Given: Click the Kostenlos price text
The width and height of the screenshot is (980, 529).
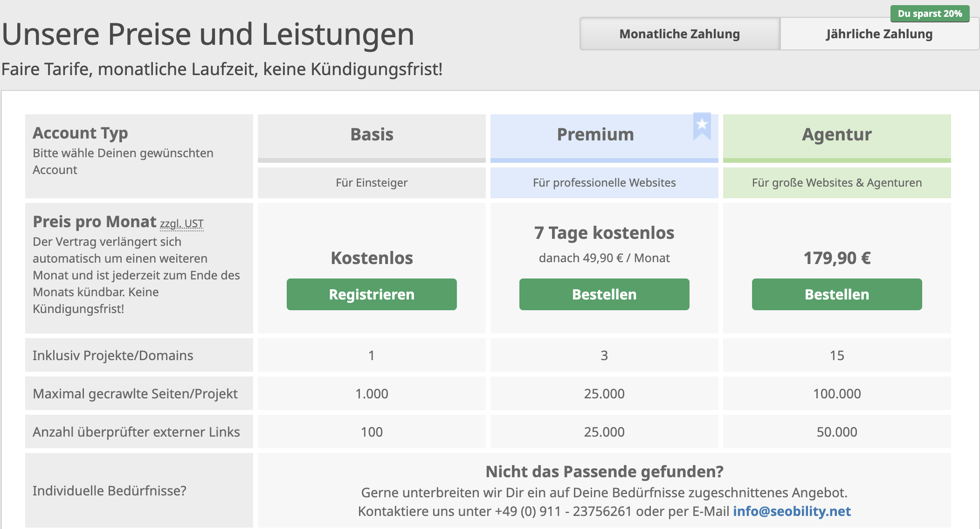Looking at the screenshot, I should pyautogui.click(x=372, y=258).
